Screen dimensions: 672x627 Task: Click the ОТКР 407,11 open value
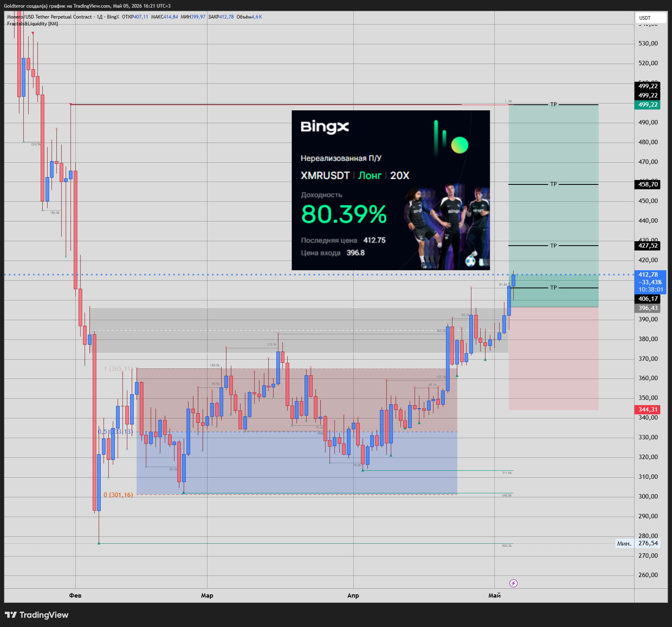(135, 17)
